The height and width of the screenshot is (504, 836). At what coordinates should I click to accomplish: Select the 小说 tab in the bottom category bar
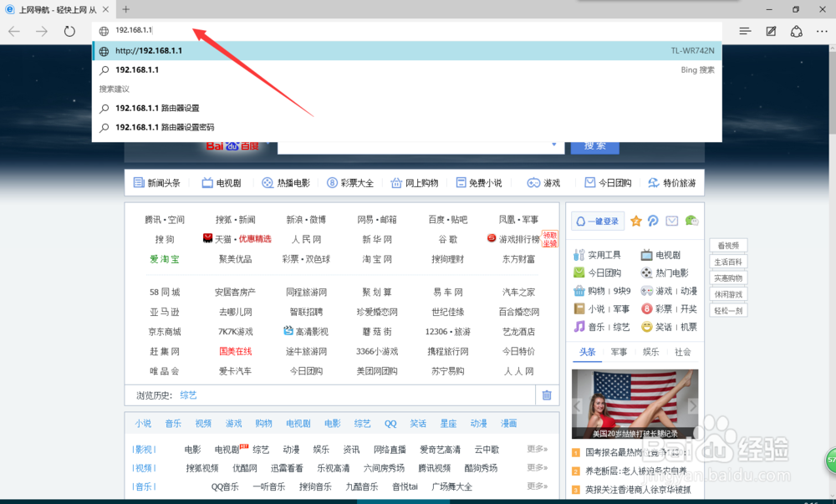click(x=143, y=424)
